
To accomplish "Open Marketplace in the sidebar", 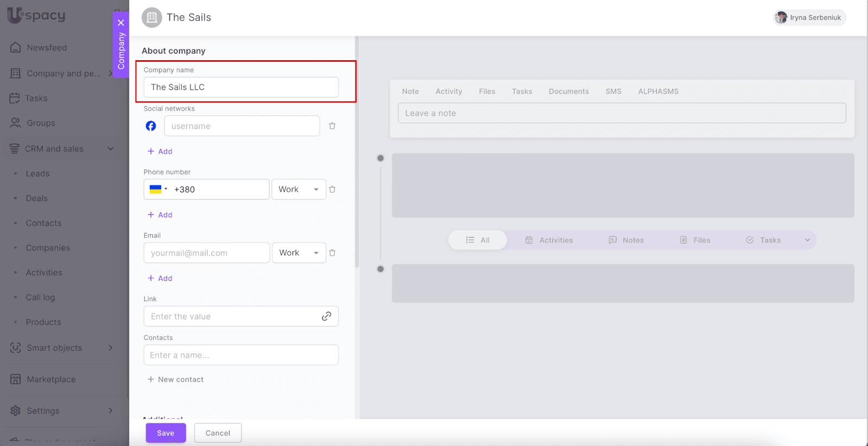I will 51,379.
